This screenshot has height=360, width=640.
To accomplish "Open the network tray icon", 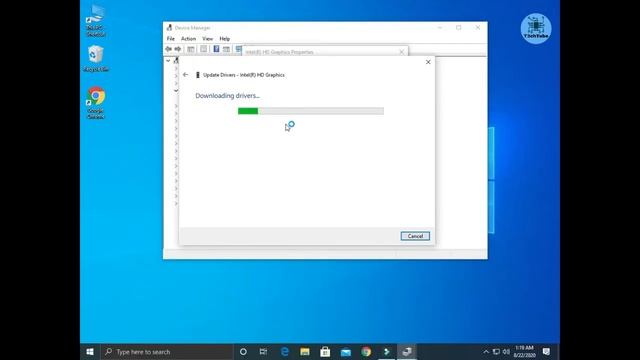I will [x=496, y=352].
